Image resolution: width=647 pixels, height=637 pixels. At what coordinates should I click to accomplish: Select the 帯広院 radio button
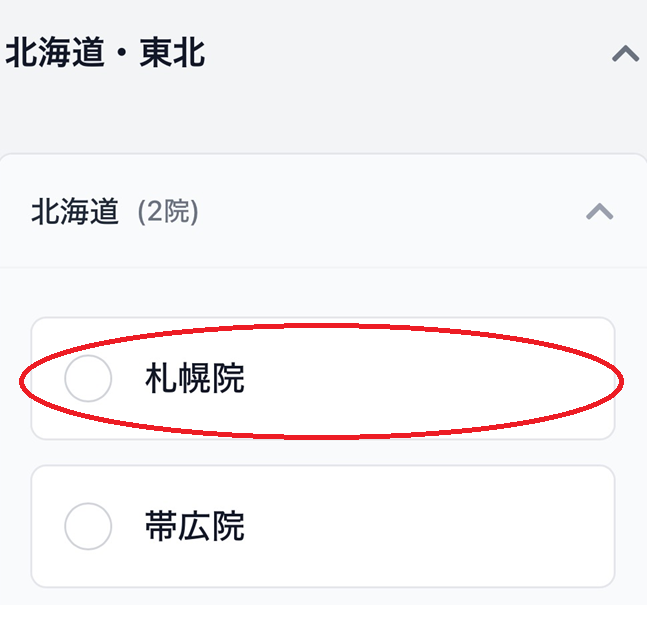88,526
